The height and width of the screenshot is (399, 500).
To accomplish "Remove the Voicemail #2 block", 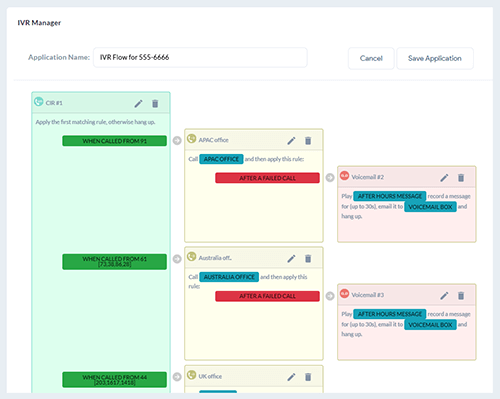I will 461,178.
